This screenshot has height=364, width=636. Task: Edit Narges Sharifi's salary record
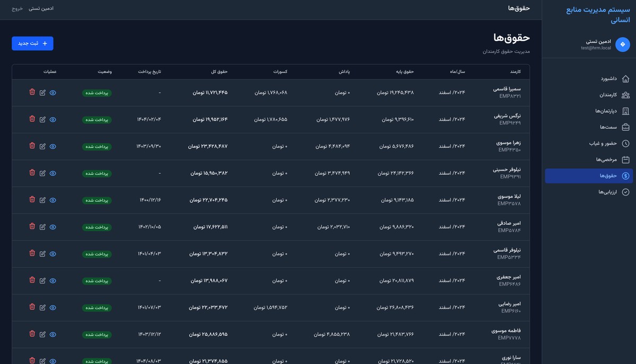pyautogui.click(x=42, y=119)
